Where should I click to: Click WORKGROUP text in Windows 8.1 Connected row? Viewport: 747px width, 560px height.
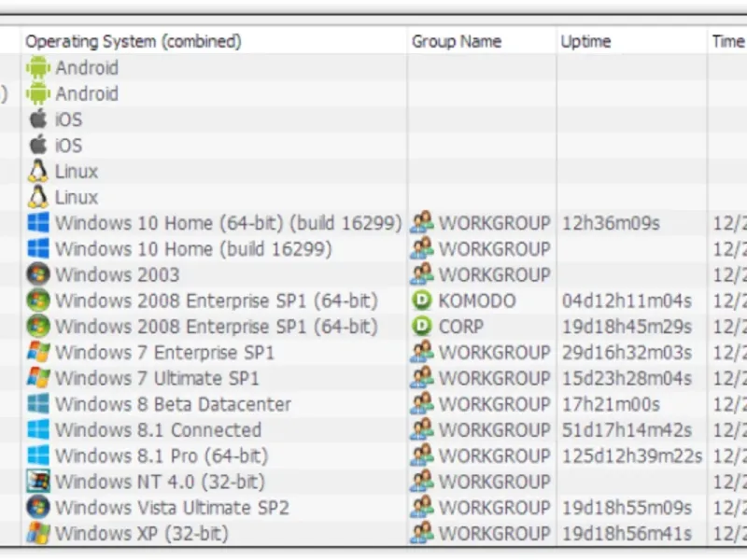click(x=495, y=430)
